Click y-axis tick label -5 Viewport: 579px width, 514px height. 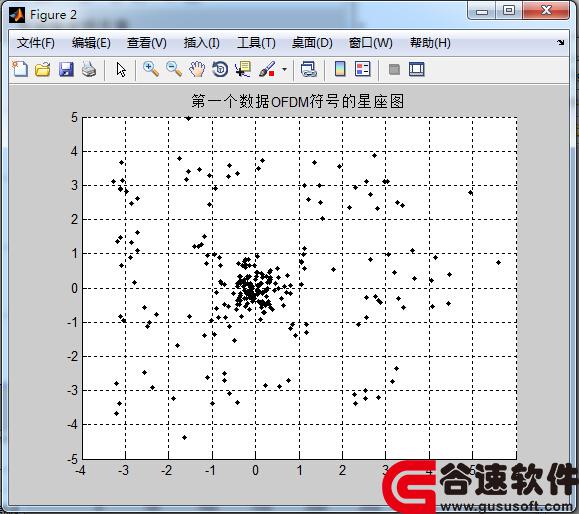coord(73,459)
